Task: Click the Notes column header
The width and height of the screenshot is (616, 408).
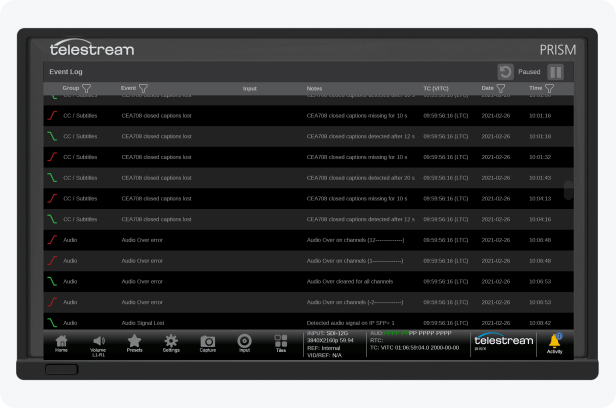Action: tap(314, 89)
